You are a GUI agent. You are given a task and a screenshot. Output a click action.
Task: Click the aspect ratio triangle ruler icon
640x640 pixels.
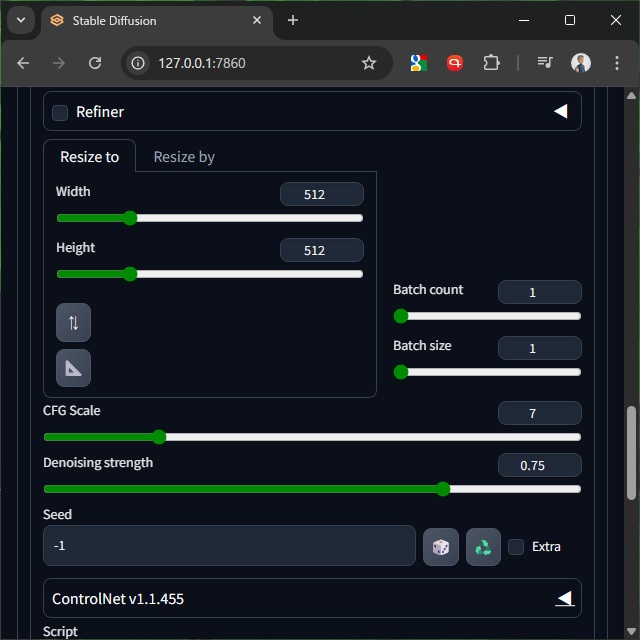point(73,368)
